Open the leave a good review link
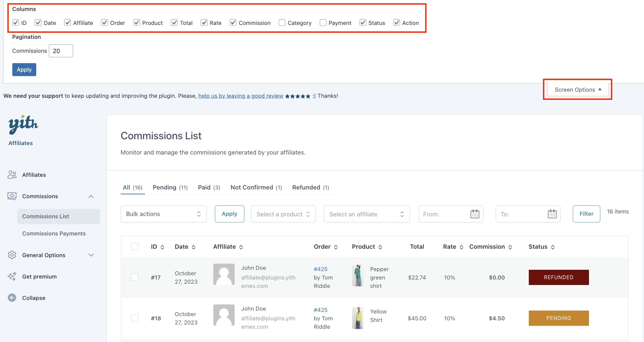 tap(240, 96)
